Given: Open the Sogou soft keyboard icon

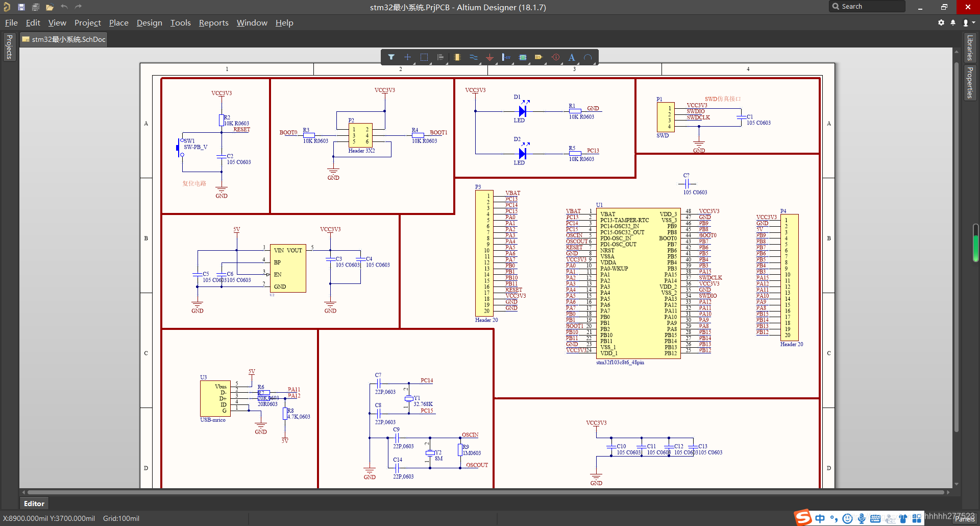Looking at the screenshot, I should [875, 518].
